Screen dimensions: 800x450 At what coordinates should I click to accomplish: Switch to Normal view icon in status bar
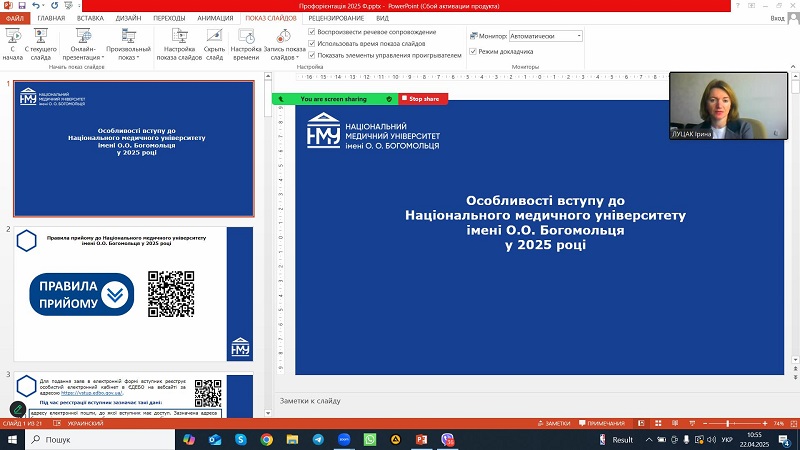point(641,423)
